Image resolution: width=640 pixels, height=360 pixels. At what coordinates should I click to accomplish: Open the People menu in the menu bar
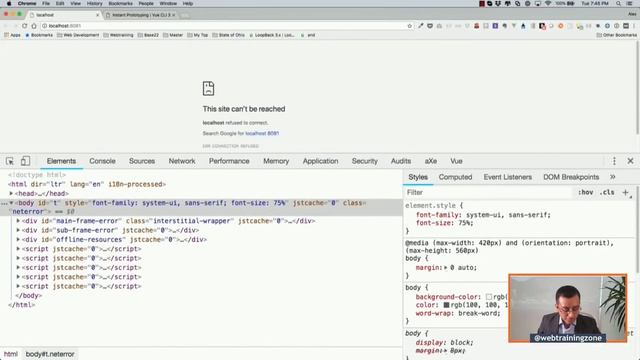click(x=146, y=3)
